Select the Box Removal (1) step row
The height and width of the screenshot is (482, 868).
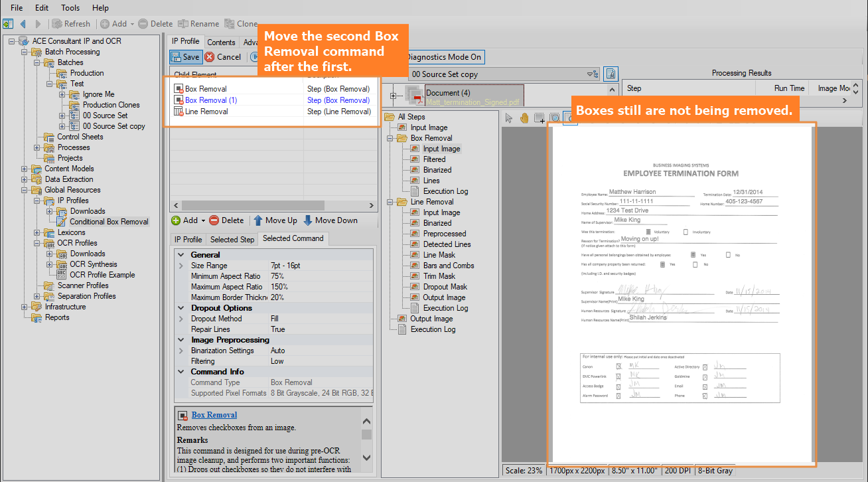point(211,100)
